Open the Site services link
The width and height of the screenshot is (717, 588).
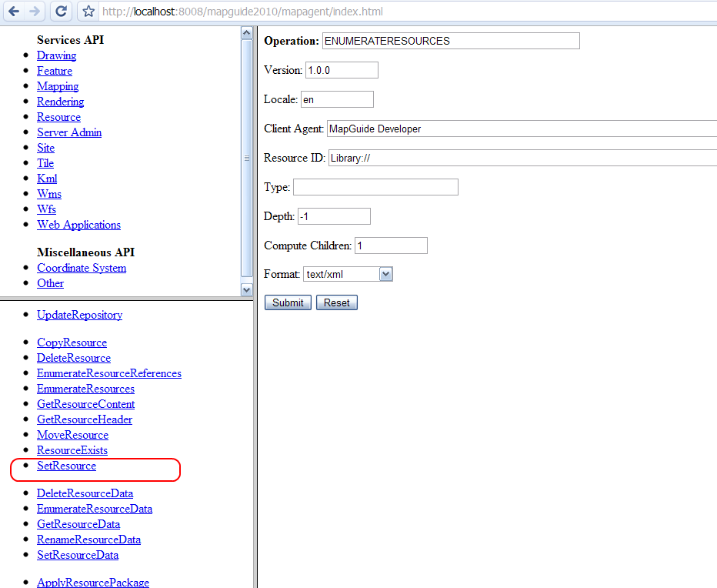[x=45, y=148]
